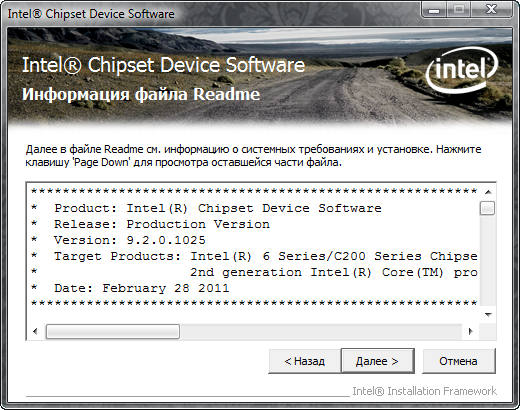Go back with the Назад button
The height and width of the screenshot is (410, 520).
pos(304,361)
